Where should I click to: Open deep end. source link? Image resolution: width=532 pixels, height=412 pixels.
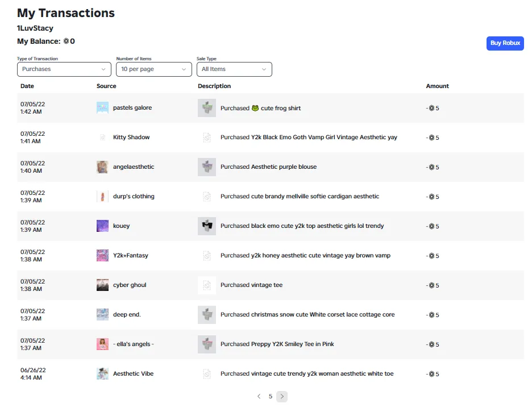[x=127, y=314]
